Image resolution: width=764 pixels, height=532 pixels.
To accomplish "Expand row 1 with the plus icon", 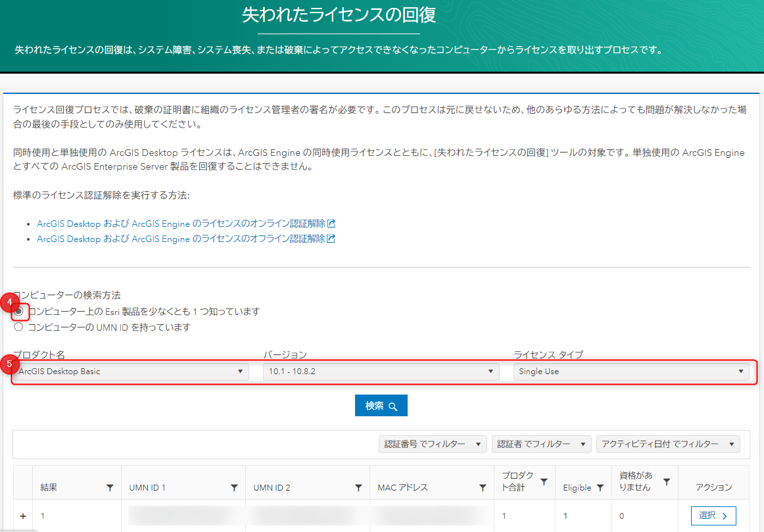I will click(x=23, y=516).
